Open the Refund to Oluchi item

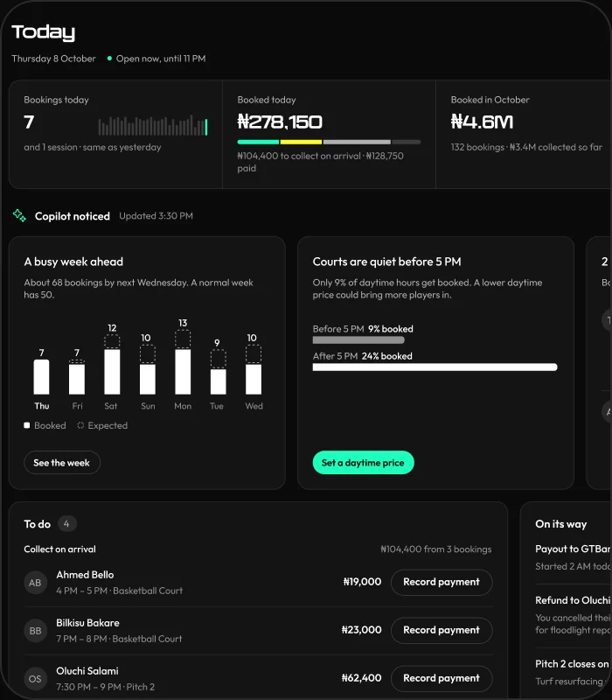coord(574,615)
